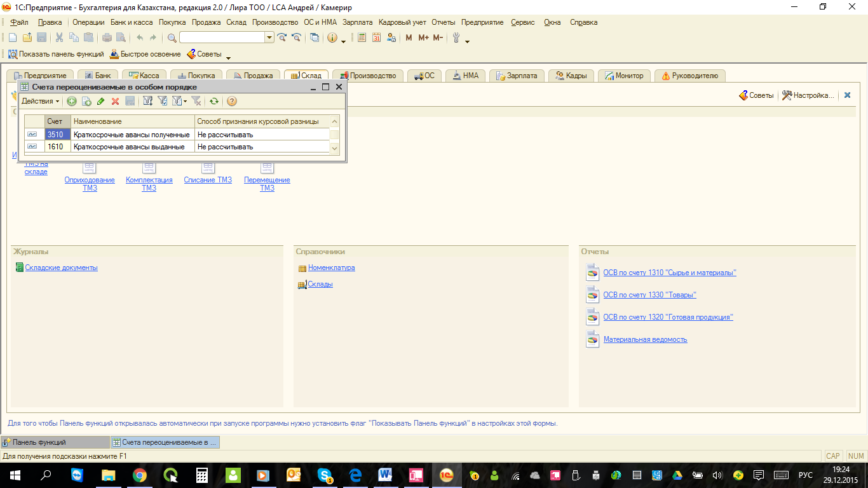The width and height of the screenshot is (868, 488).
Task: Click the Показать панель функций button
Action: pos(56,54)
